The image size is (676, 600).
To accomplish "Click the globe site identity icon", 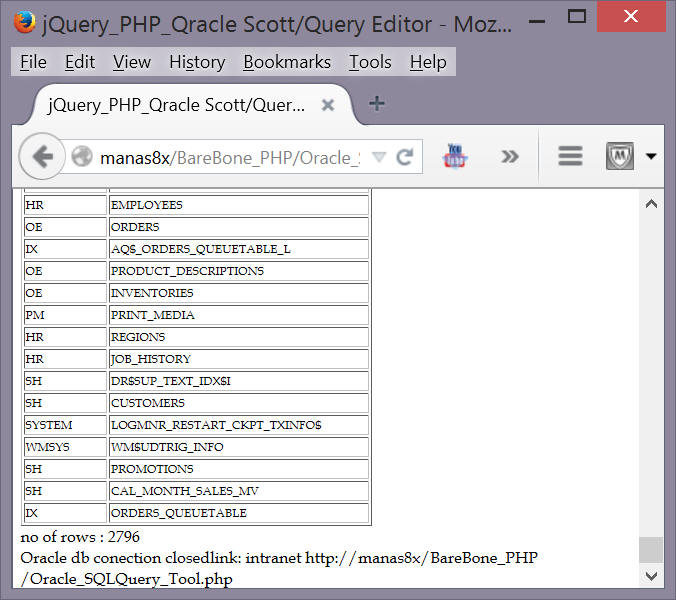I will [x=82, y=156].
